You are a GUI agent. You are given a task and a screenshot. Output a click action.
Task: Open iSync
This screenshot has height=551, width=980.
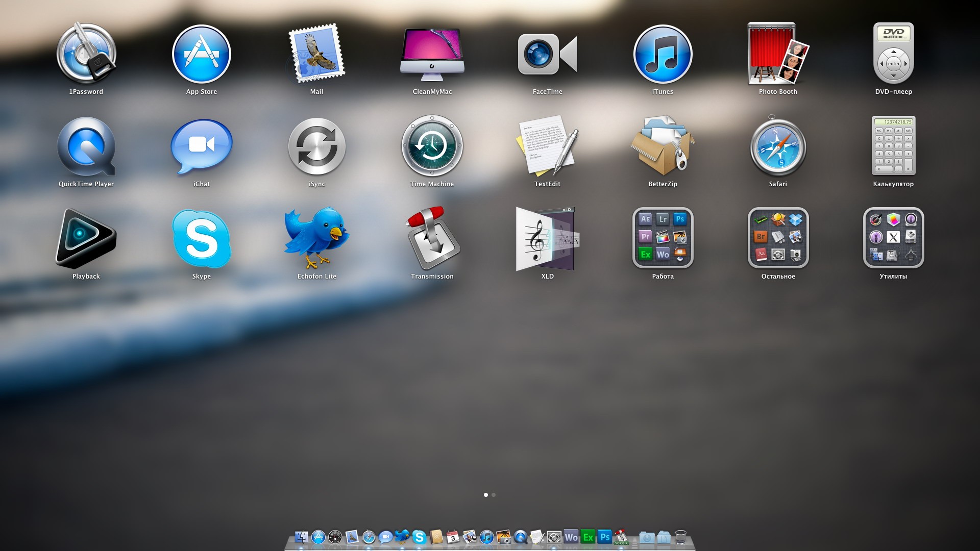click(316, 147)
